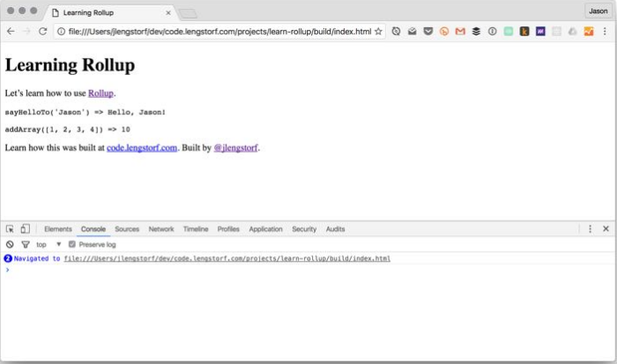Open the envelope mail extension icon
This screenshot has width=617, height=364.
click(412, 32)
